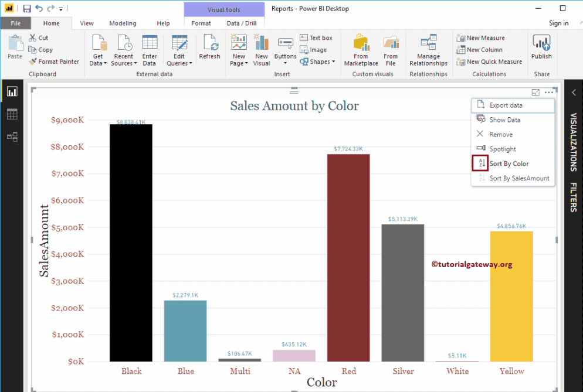The height and width of the screenshot is (392, 583).
Task: Undo the last action
Action: [39, 8]
